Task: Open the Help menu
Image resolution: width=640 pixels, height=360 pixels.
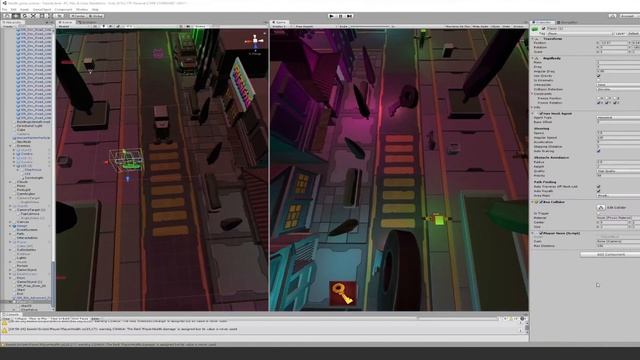Action: [x=95, y=9]
